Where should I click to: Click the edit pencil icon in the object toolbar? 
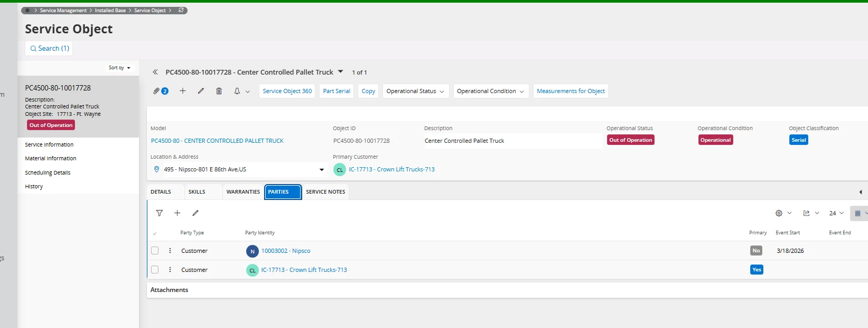(201, 91)
